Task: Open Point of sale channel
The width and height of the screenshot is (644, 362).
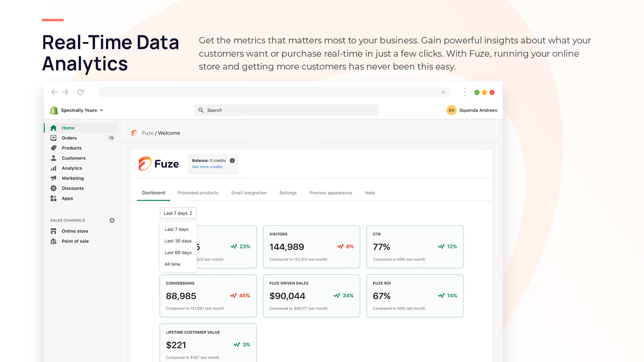Action: point(75,241)
